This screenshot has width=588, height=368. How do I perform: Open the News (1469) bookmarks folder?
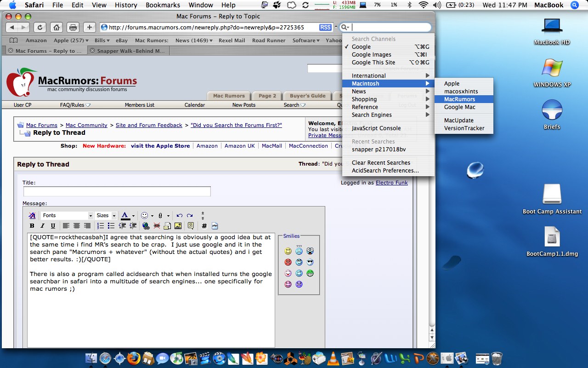[x=194, y=40]
